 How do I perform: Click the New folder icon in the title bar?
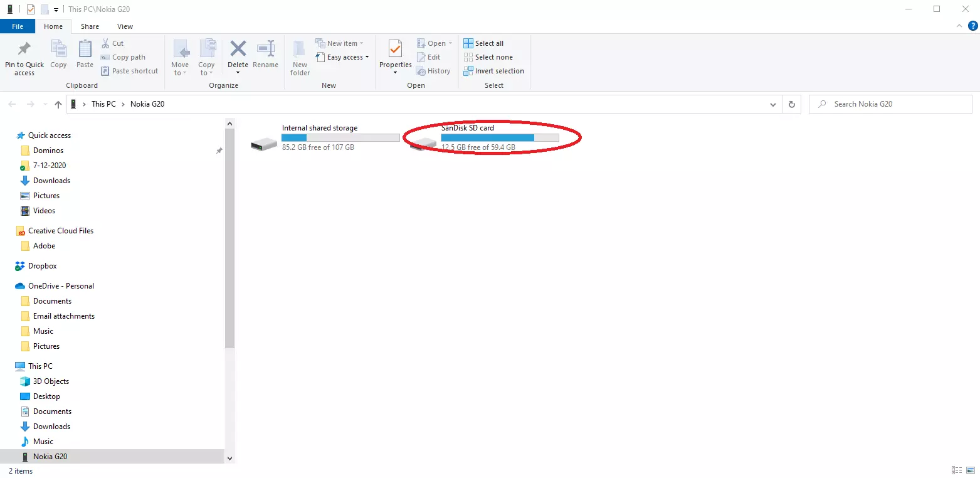(x=45, y=9)
